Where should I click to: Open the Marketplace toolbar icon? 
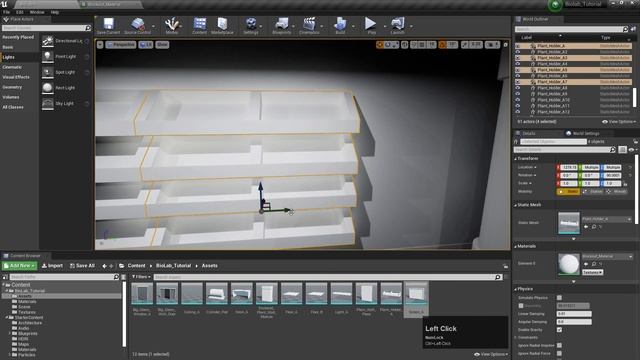(222, 24)
